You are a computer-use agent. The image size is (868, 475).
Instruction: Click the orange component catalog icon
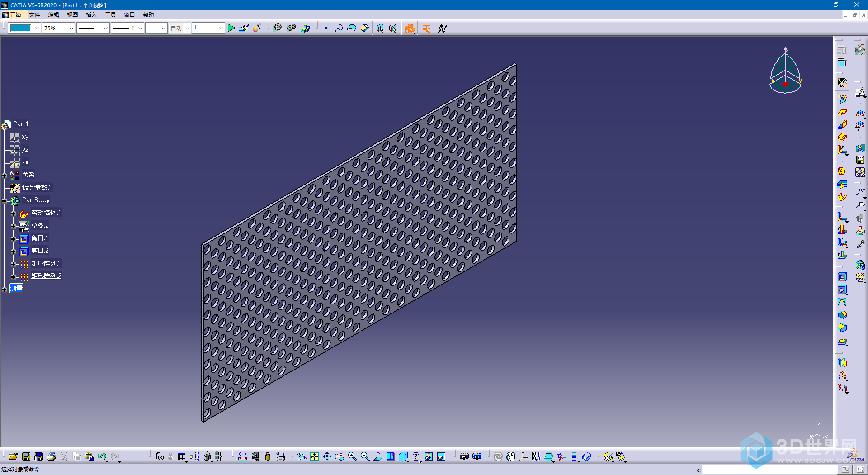pyautogui.click(x=410, y=28)
